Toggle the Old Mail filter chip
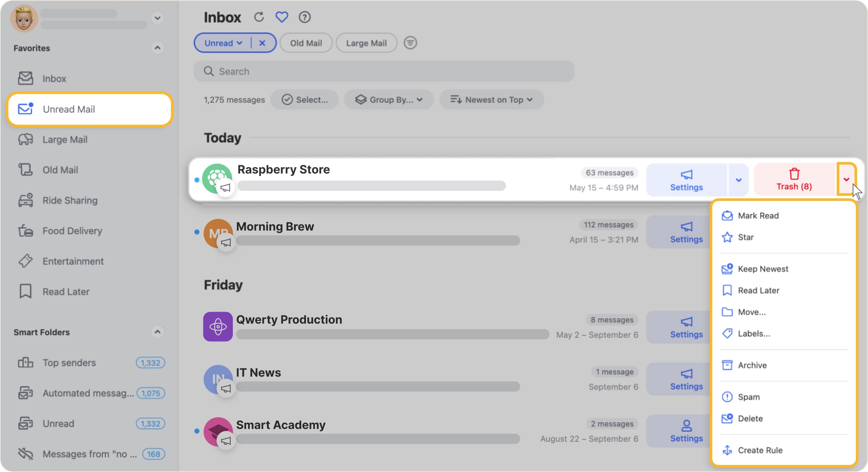The width and height of the screenshot is (868, 472). click(x=306, y=43)
